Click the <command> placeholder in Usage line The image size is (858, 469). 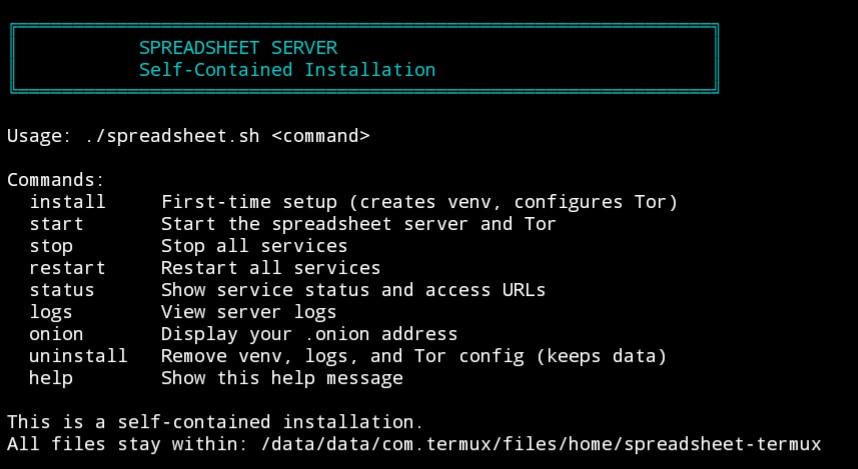pyautogui.click(x=320, y=136)
